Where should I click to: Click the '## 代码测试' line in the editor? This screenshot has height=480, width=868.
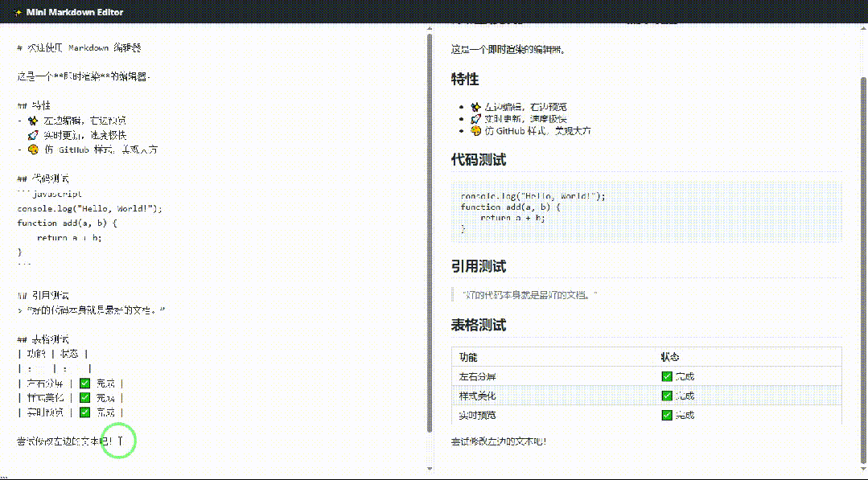[x=43, y=178]
